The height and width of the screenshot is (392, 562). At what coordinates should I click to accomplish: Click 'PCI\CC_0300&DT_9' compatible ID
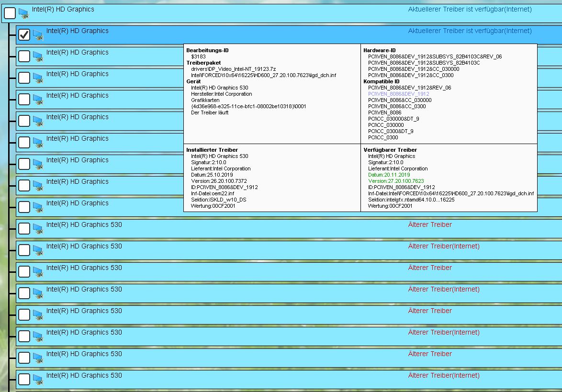click(391, 131)
